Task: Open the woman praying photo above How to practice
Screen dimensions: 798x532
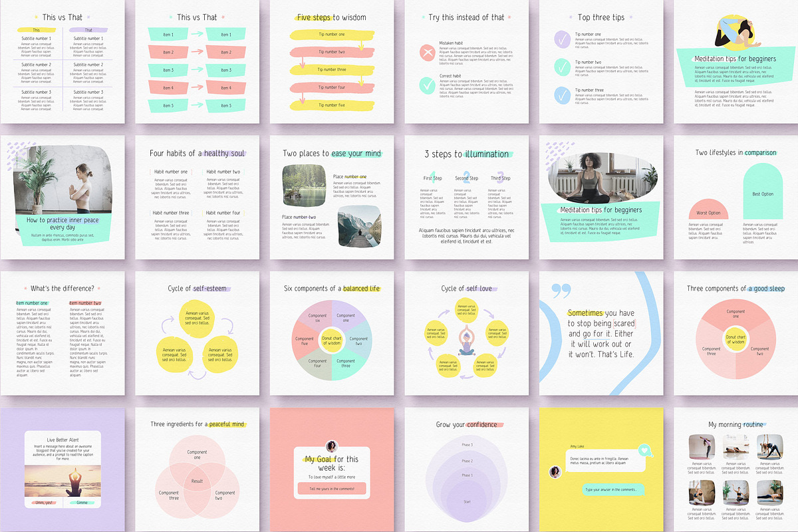Action: (63, 180)
